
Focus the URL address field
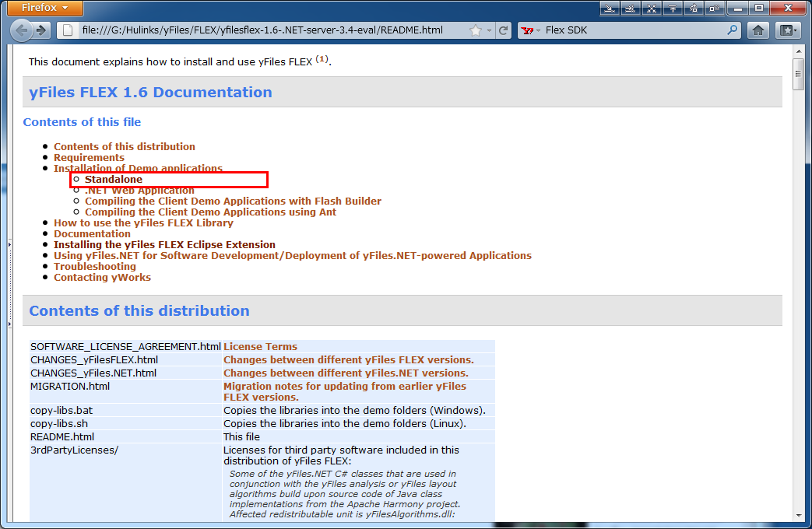click(x=262, y=30)
